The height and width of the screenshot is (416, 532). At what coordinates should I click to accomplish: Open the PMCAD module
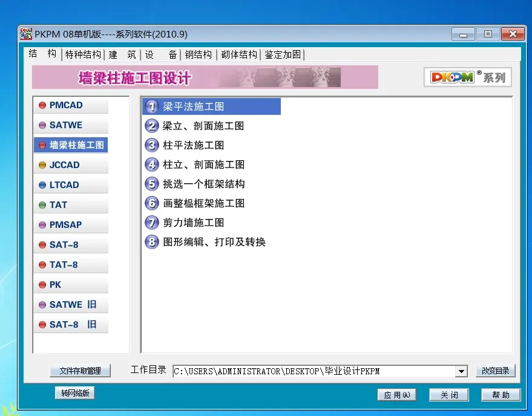click(x=71, y=105)
